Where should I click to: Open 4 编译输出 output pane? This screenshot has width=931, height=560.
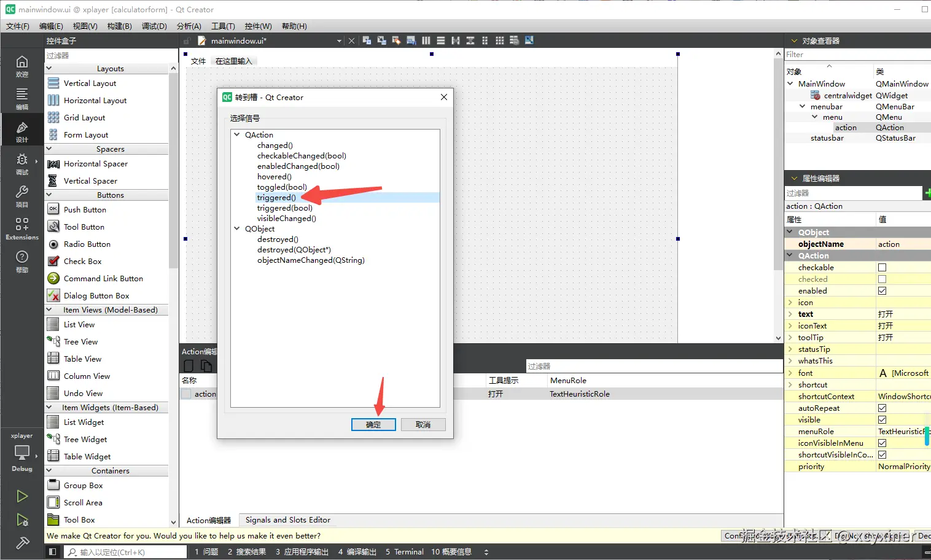[x=357, y=552]
